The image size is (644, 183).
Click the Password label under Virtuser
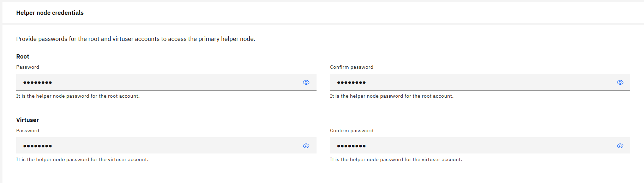click(x=28, y=130)
